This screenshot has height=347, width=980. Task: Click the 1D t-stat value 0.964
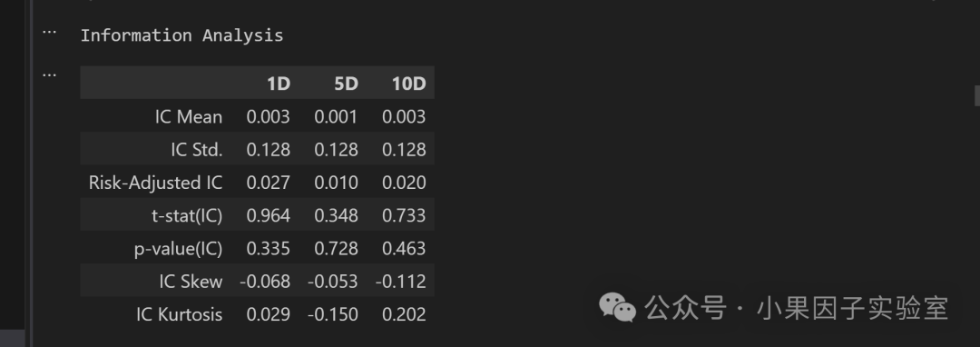[268, 215]
